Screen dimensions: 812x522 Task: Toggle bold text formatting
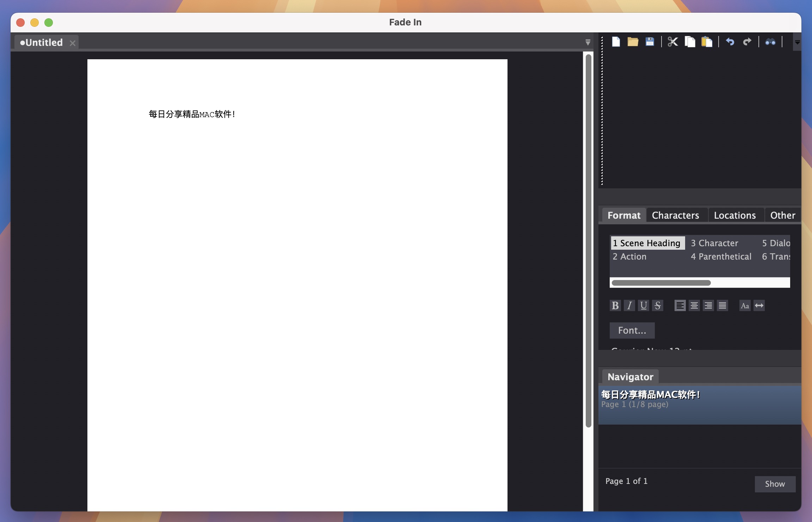coord(615,305)
